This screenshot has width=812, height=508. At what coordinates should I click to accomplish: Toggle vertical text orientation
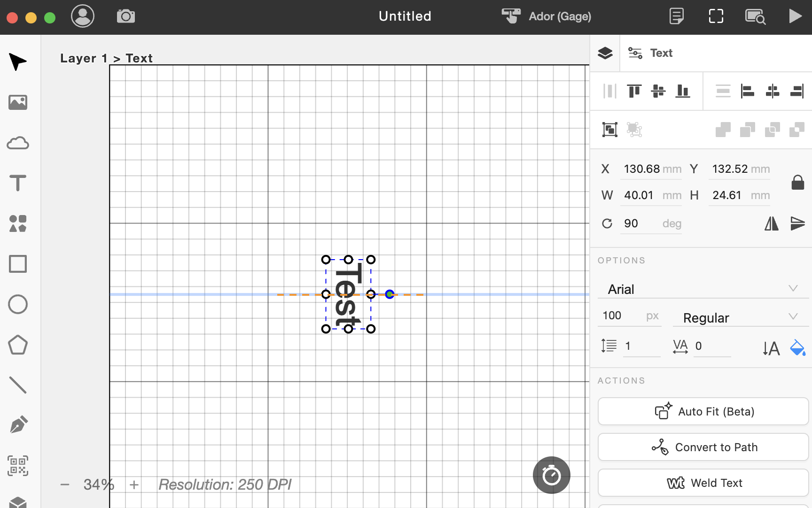(771, 348)
